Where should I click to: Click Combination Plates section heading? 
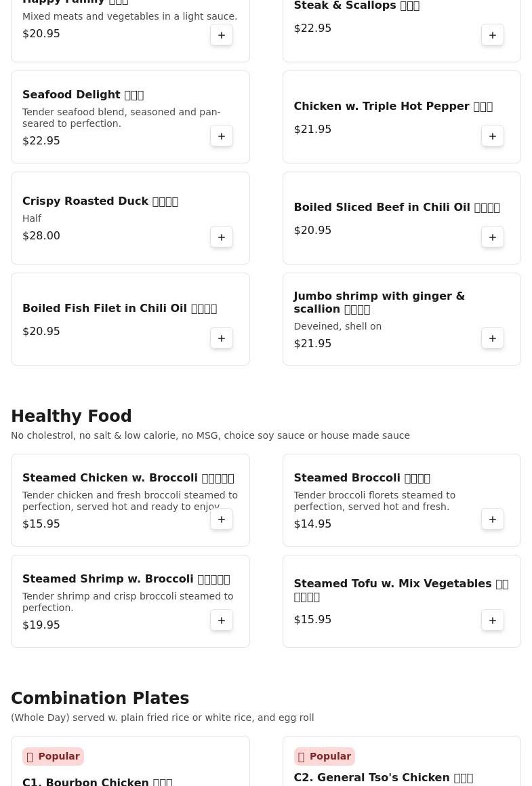(100, 699)
